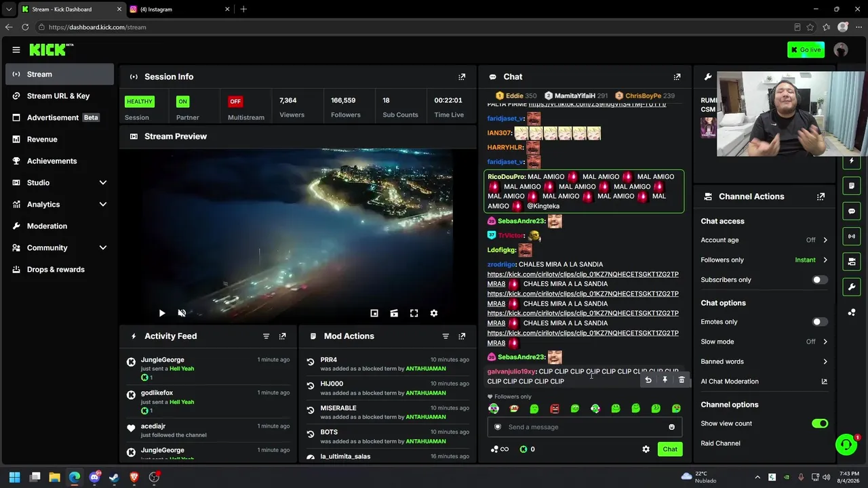
Task: Open Slow mode options
Action: pyautogui.click(x=764, y=342)
